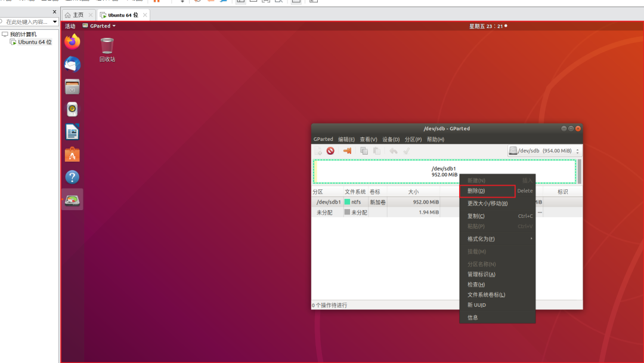
Task: Open Ubuntu Software from the dock
Action: [x=72, y=155]
